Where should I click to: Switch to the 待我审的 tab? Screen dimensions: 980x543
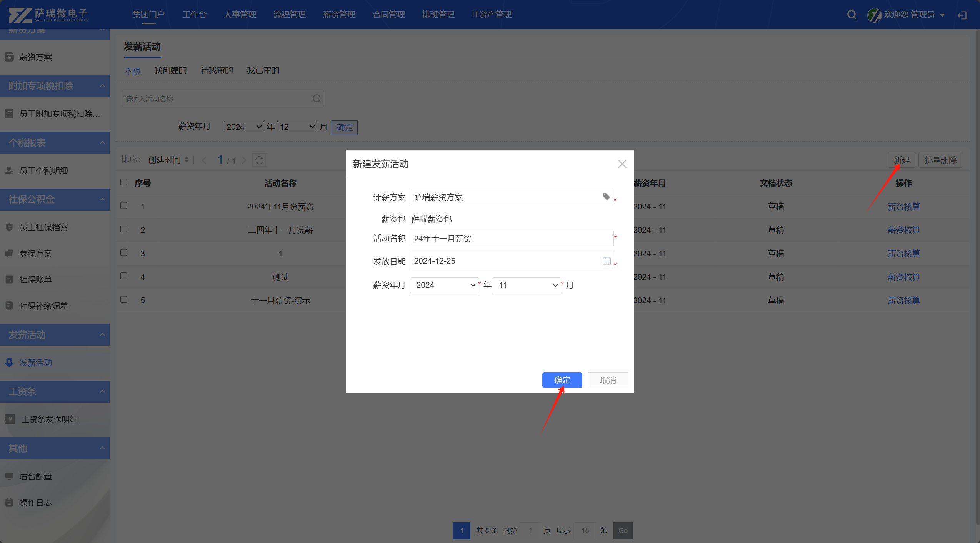point(217,70)
